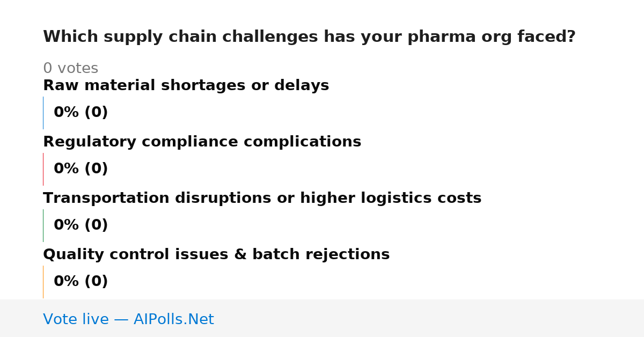Choose Transportation disruptions or higher logistics costs

coord(262,199)
